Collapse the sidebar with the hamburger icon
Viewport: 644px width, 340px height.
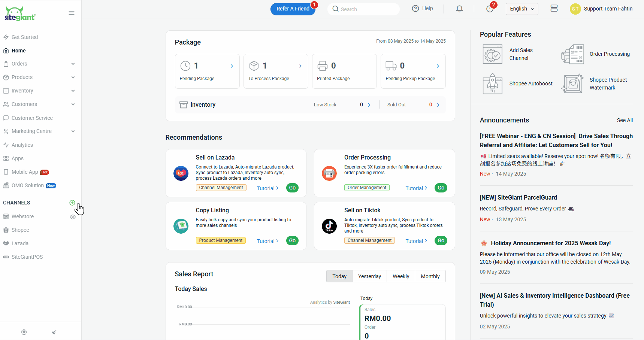72,13
